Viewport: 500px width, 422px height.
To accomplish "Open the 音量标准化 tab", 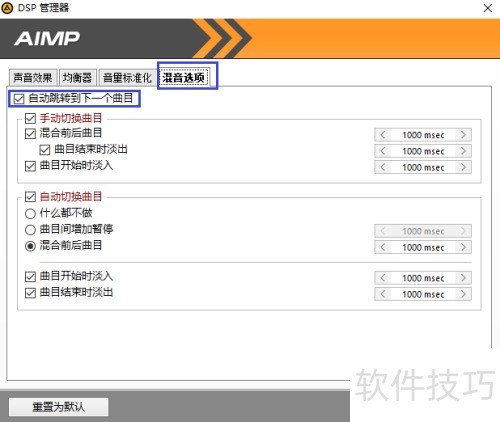I will 127,78.
